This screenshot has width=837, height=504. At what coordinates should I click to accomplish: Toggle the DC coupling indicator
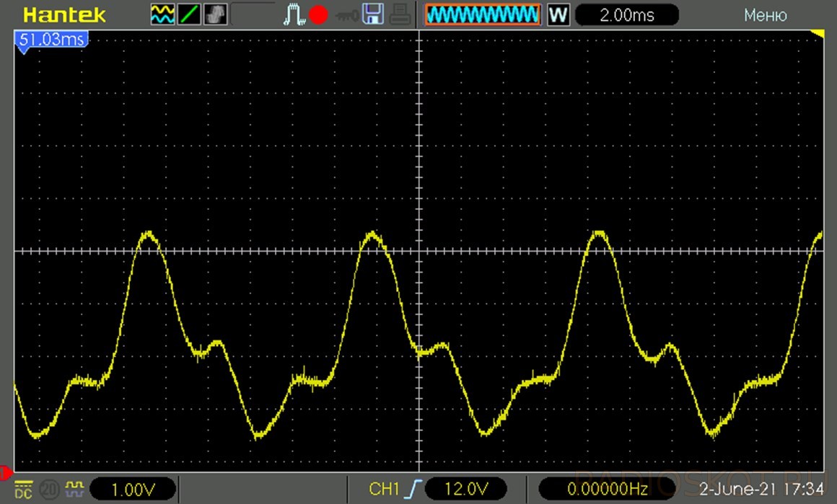pos(24,490)
